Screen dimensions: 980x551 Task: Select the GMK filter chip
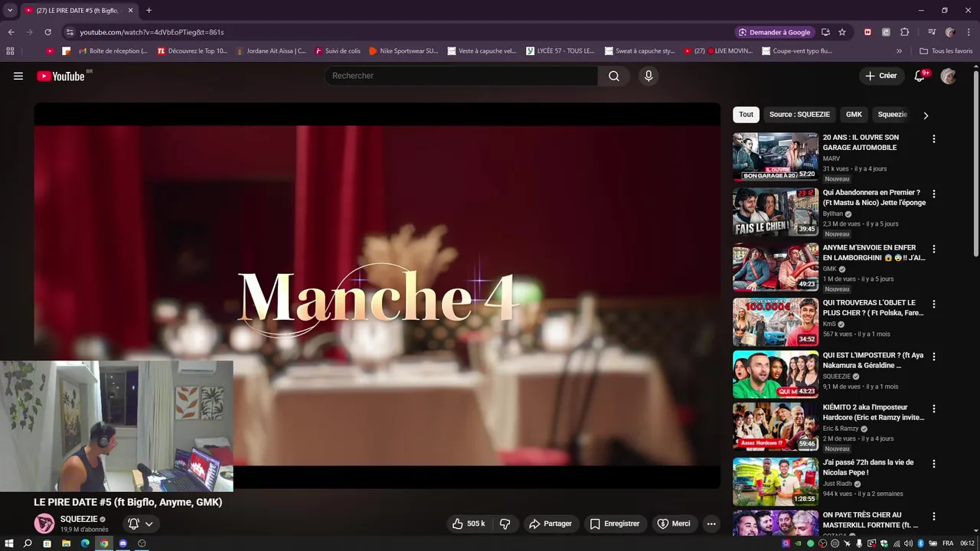pyautogui.click(x=854, y=115)
